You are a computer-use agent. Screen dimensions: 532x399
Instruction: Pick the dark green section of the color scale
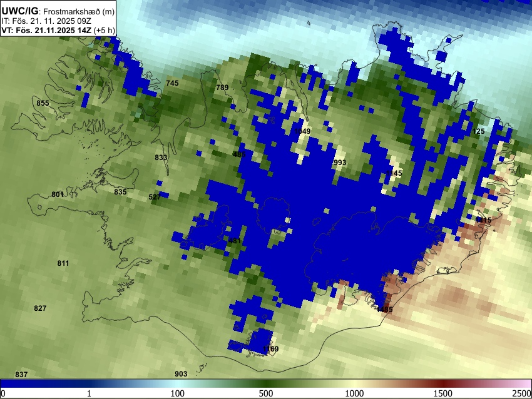(x=266, y=383)
